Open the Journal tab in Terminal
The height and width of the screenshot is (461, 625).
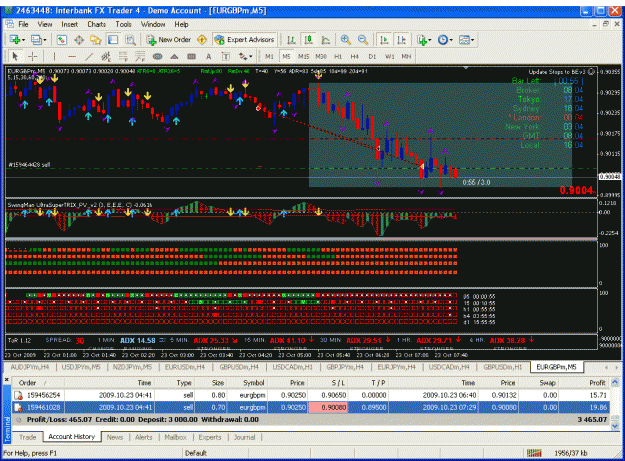click(244, 437)
